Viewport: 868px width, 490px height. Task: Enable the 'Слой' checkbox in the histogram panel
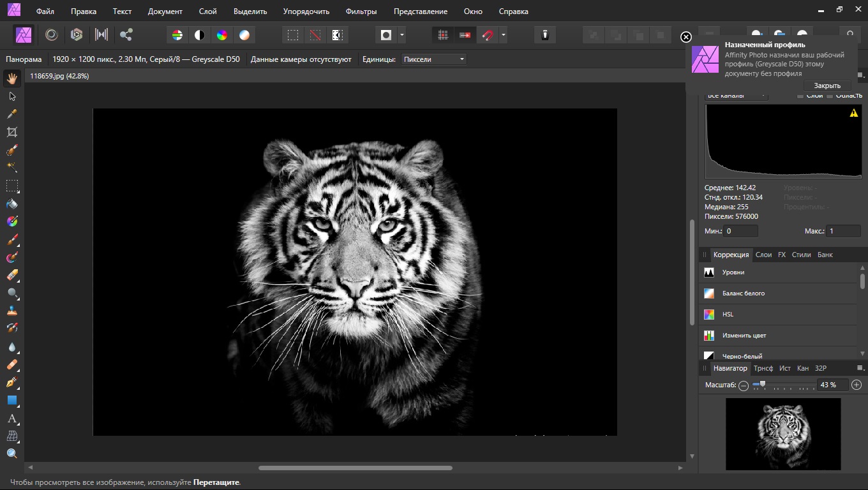click(800, 96)
